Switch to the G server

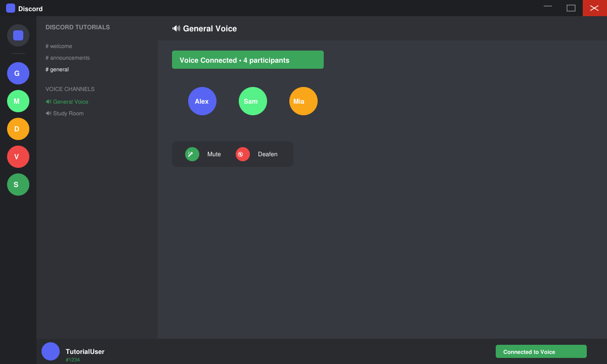click(x=18, y=73)
